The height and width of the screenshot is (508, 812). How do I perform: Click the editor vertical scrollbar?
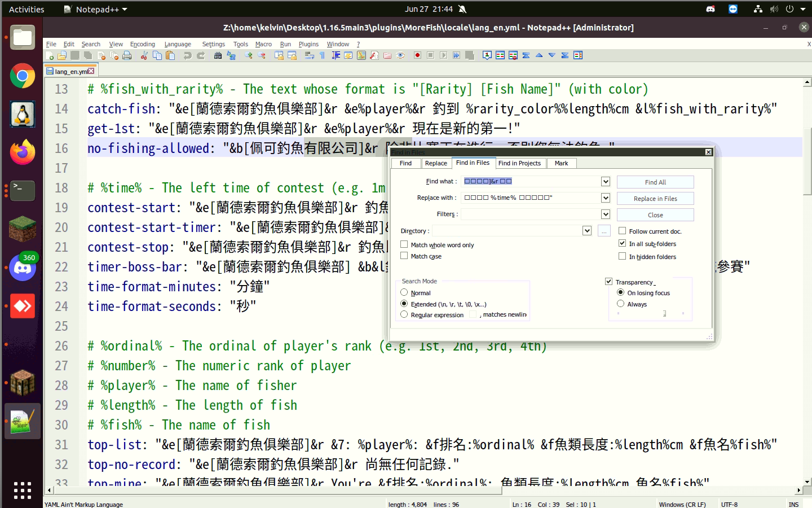(807, 161)
